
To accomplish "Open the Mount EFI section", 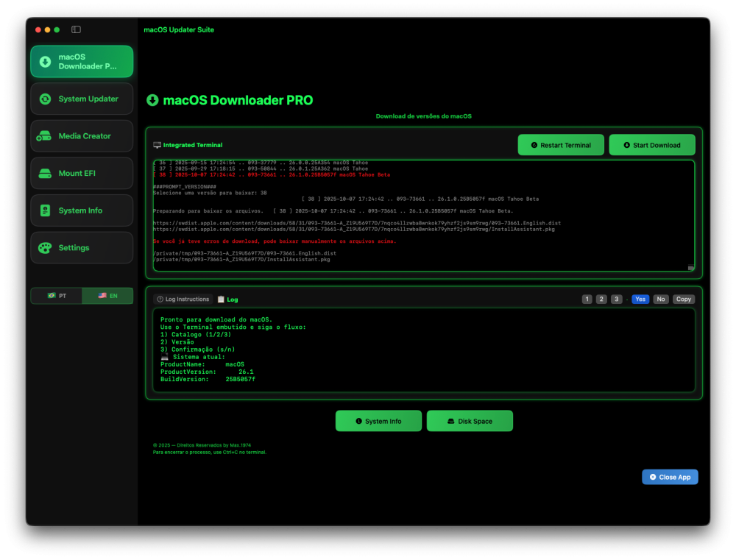I will [82, 173].
